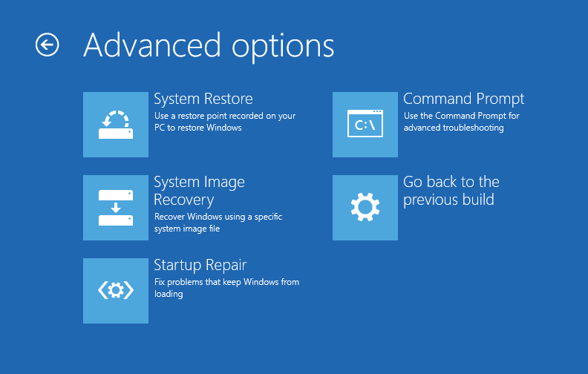
Task: Click "Fix problems that keep Windows" description
Action: pos(227,288)
